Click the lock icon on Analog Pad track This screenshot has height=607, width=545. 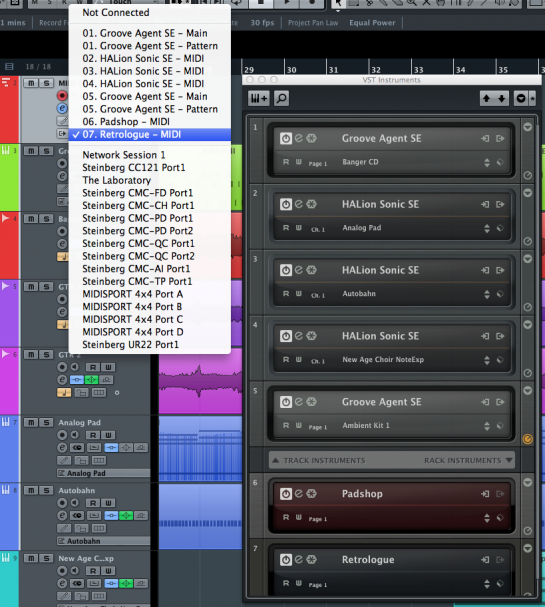coord(81,461)
